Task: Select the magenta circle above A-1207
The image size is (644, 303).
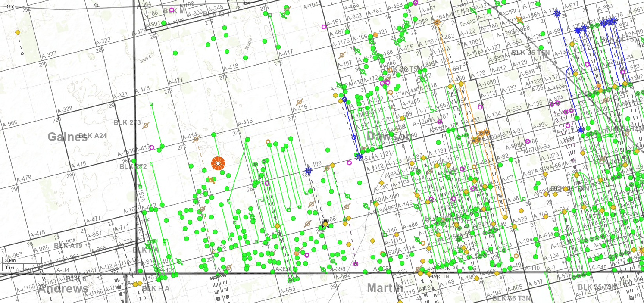Action: [x=440, y=122]
